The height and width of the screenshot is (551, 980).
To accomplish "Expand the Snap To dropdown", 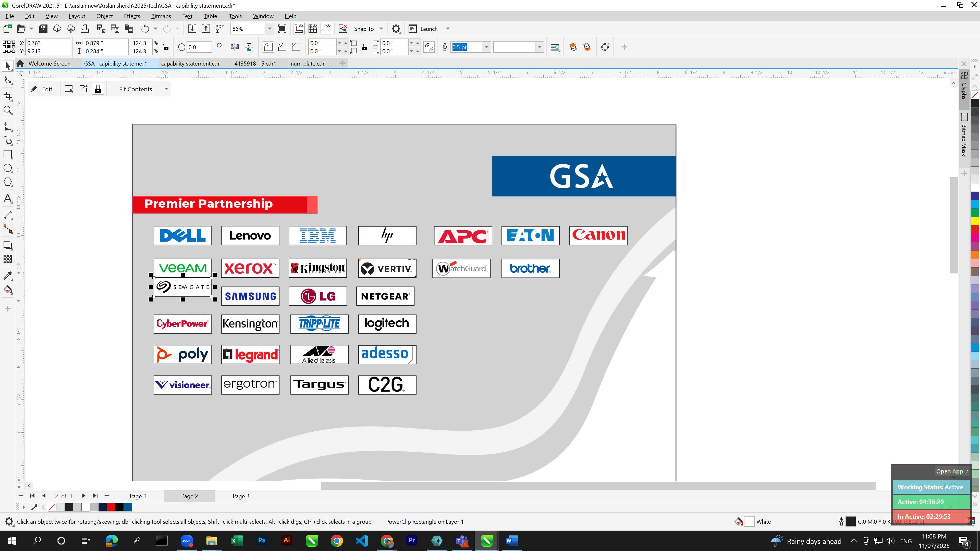I will pyautogui.click(x=381, y=29).
